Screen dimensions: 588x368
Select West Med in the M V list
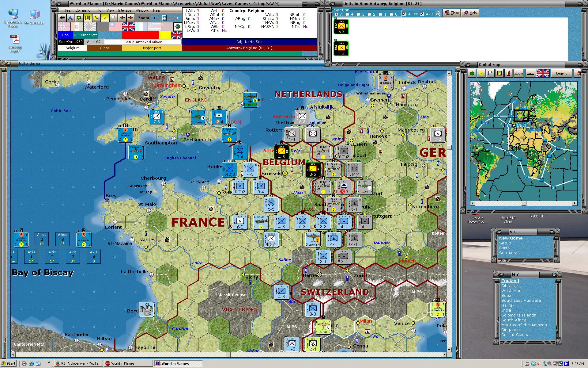pos(511,291)
